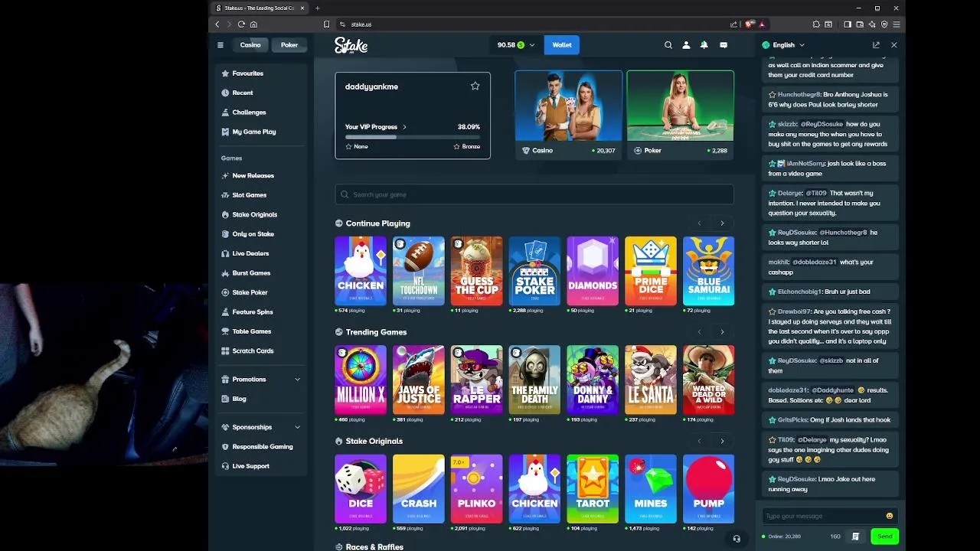Show next Continue Playing games
The width and height of the screenshot is (980, 551).
pyautogui.click(x=722, y=223)
